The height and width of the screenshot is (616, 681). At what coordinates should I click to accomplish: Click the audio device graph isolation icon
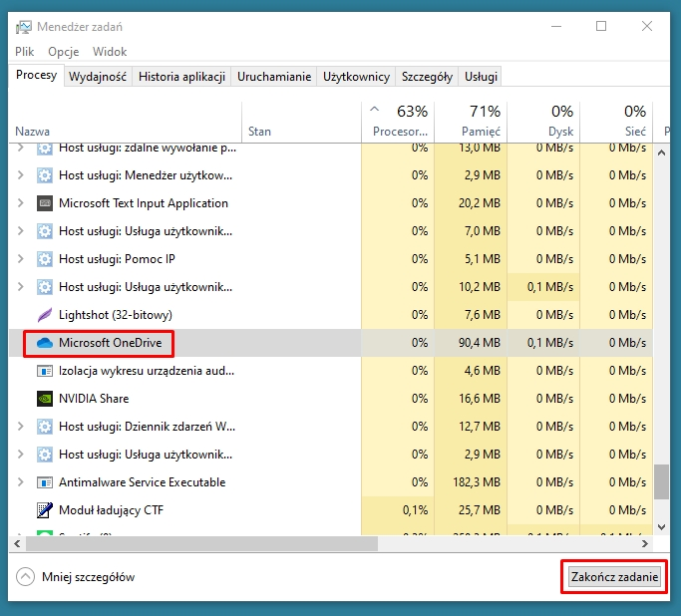pyautogui.click(x=44, y=371)
